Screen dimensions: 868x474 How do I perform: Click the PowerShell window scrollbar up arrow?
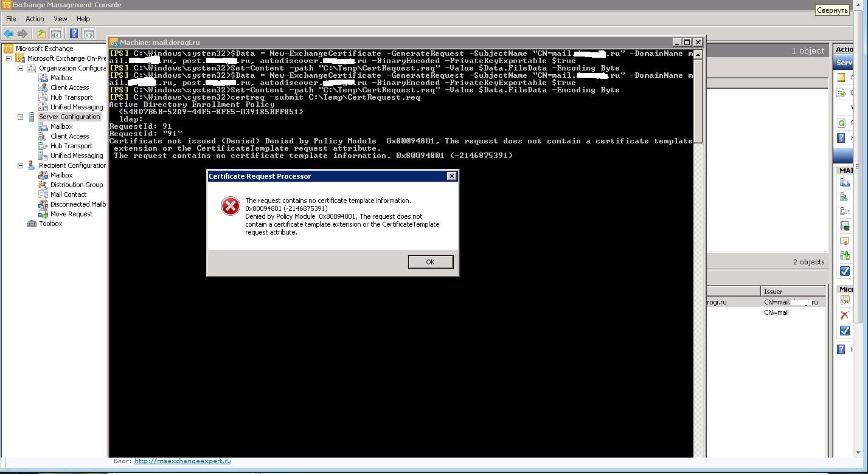[698, 55]
